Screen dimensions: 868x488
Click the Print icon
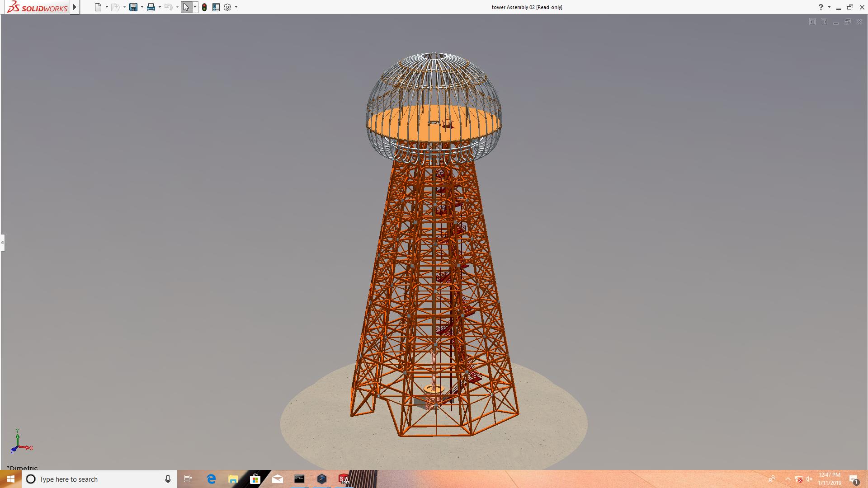[x=151, y=7]
